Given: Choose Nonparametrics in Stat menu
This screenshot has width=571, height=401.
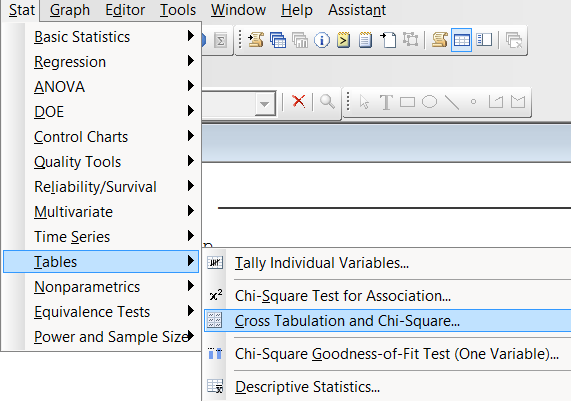Looking at the screenshot, I should (101, 287).
